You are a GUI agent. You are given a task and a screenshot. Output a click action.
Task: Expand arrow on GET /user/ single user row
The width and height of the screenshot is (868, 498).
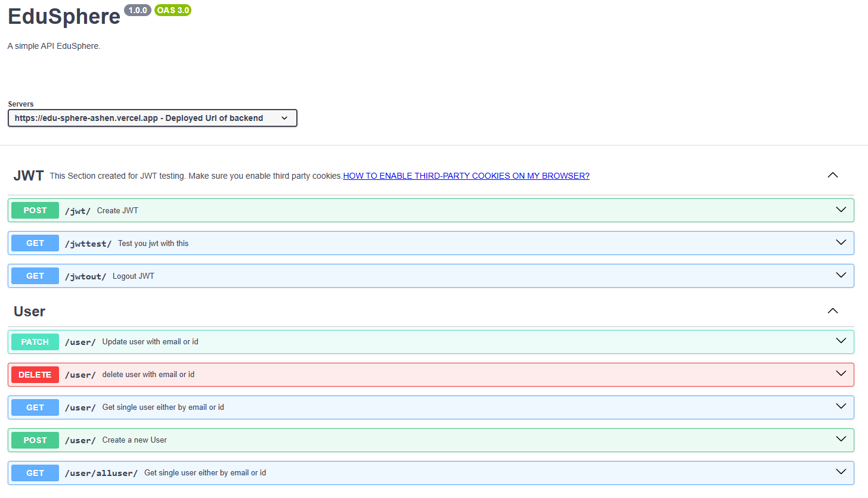(841, 407)
